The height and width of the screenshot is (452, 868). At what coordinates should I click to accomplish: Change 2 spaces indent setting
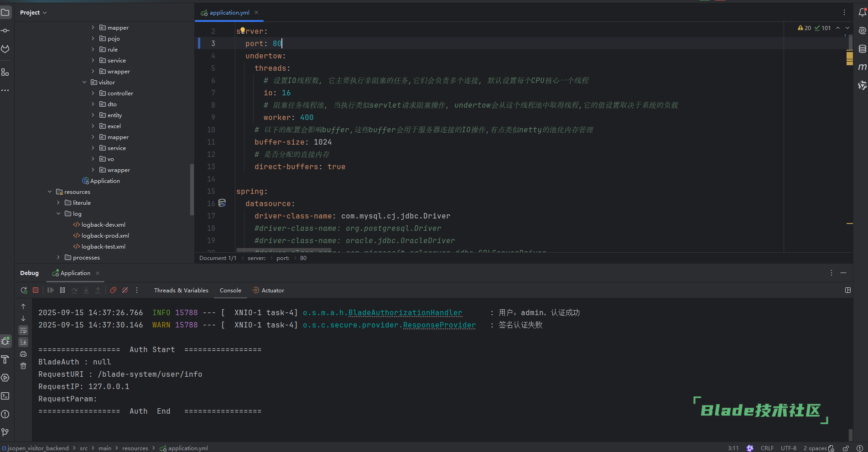(x=815, y=448)
